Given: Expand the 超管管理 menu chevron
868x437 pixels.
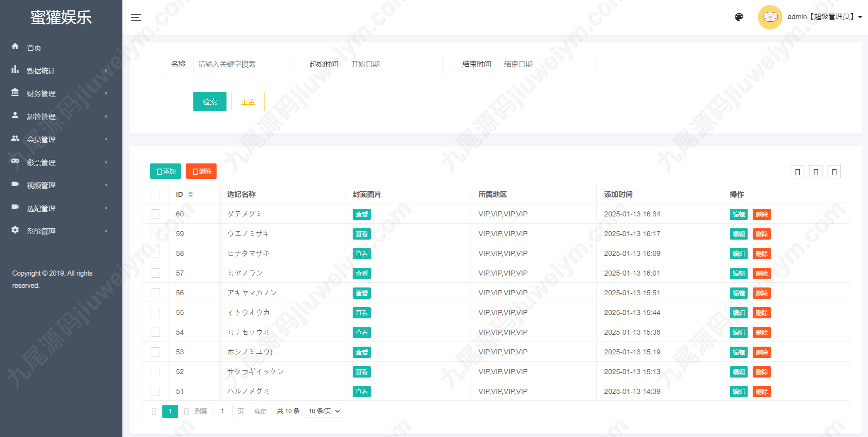Looking at the screenshot, I should (x=106, y=117).
